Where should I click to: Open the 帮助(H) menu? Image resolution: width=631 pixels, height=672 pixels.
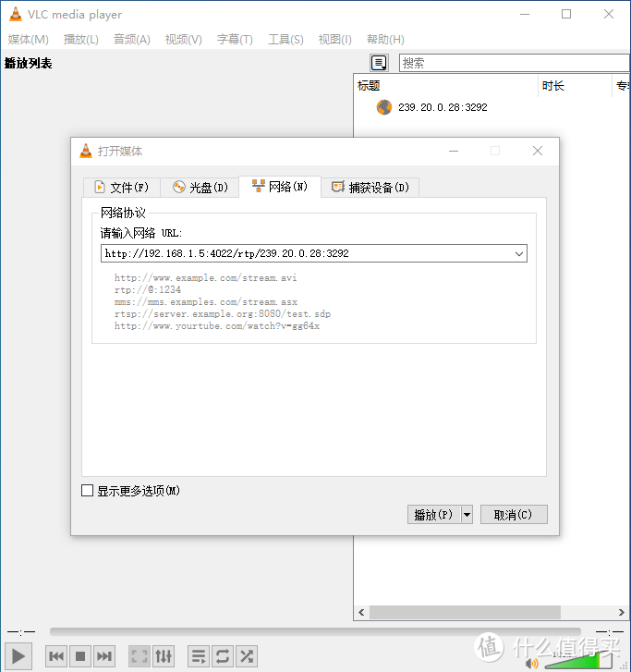pyautogui.click(x=385, y=40)
